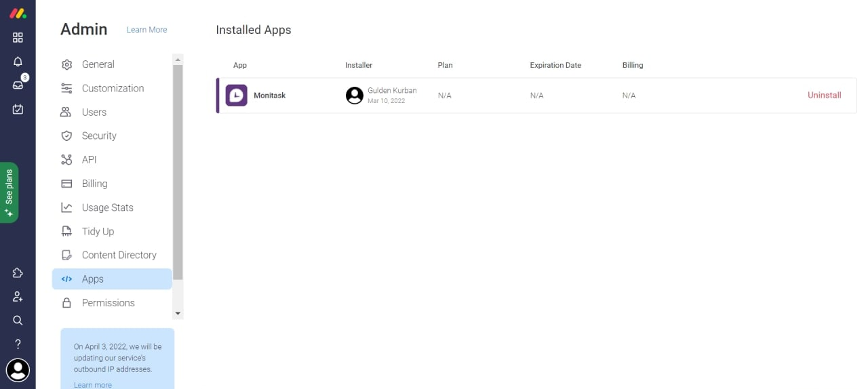Open My Work calendar check icon
Screen dimensions: 868x389
18,109
